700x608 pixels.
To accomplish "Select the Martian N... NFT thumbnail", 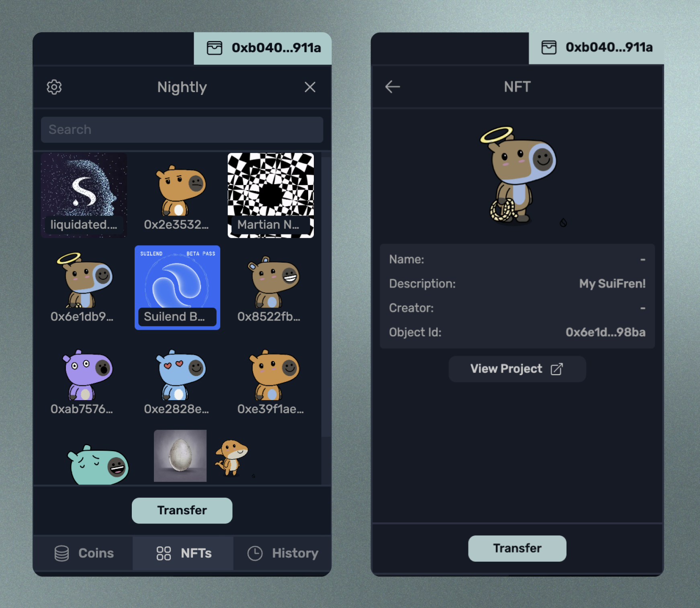I will click(x=271, y=195).
